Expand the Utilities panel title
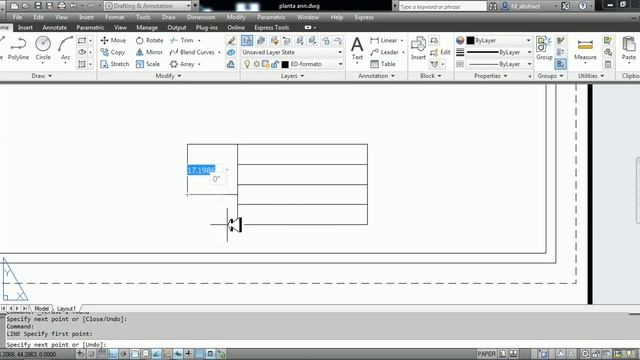The image size is (640, 360). [x=591, y=76]
